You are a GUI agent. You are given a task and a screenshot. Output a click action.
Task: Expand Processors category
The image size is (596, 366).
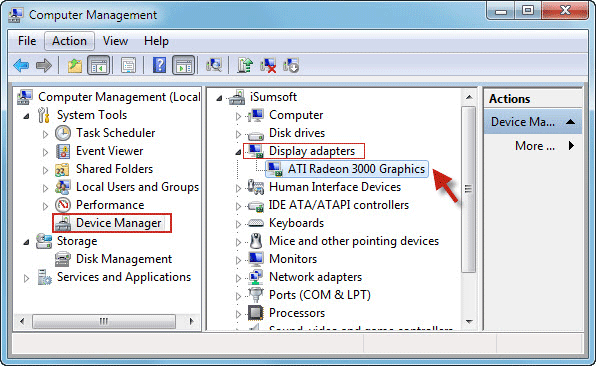point(238,314)
